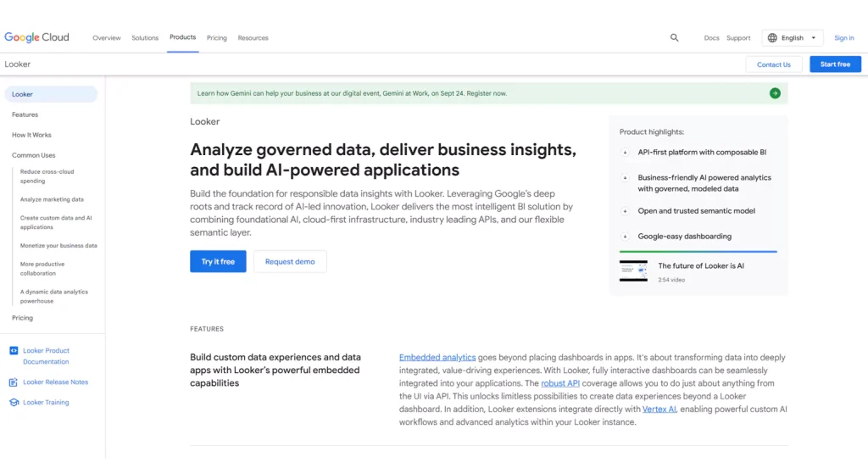The image size is (868, 474).
Task: Expand the Open and trusted semantic model item
Action: coord(626,211)
